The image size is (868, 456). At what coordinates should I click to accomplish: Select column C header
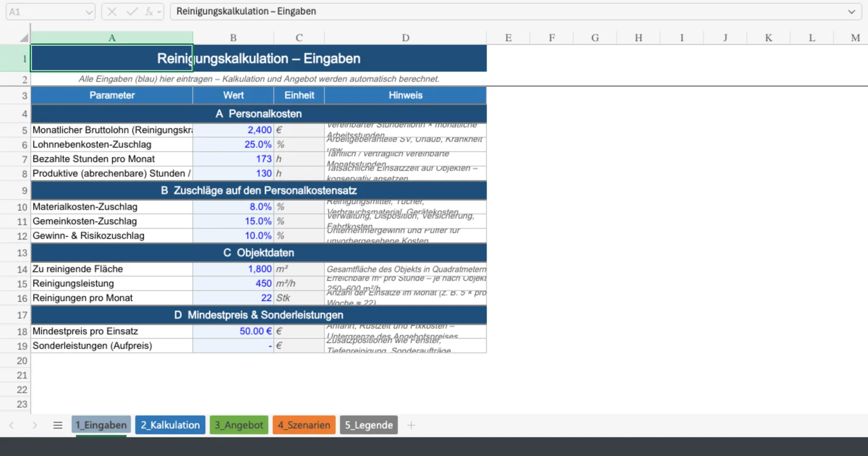pos(299,38)
